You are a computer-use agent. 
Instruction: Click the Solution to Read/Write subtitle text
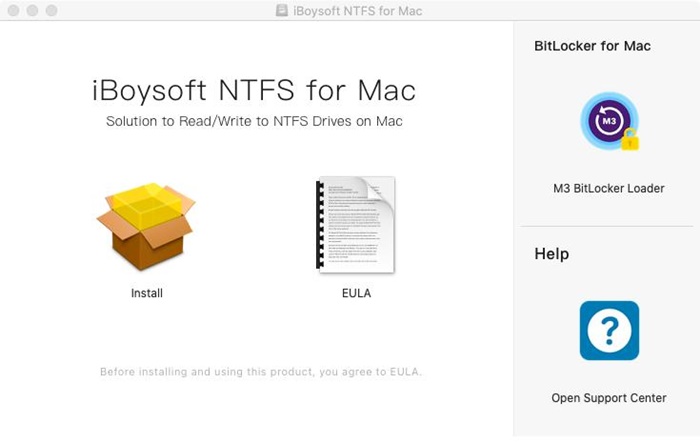(x=252, y=121)
